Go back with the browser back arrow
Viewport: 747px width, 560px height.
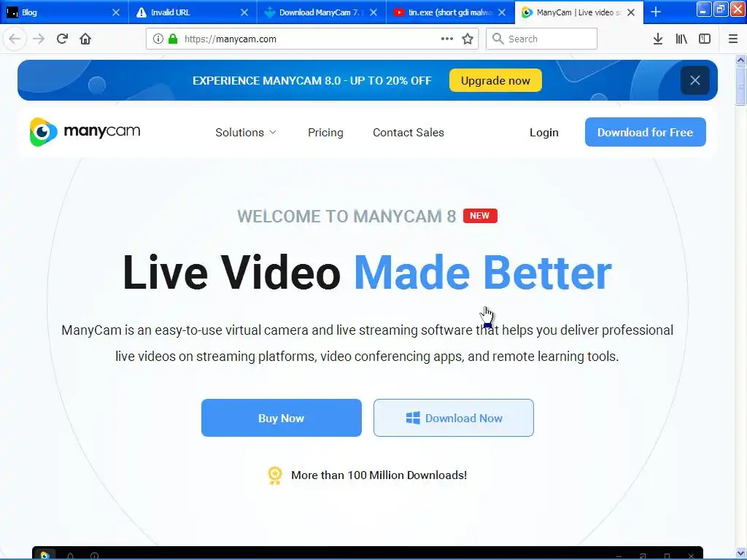[15, 39]
